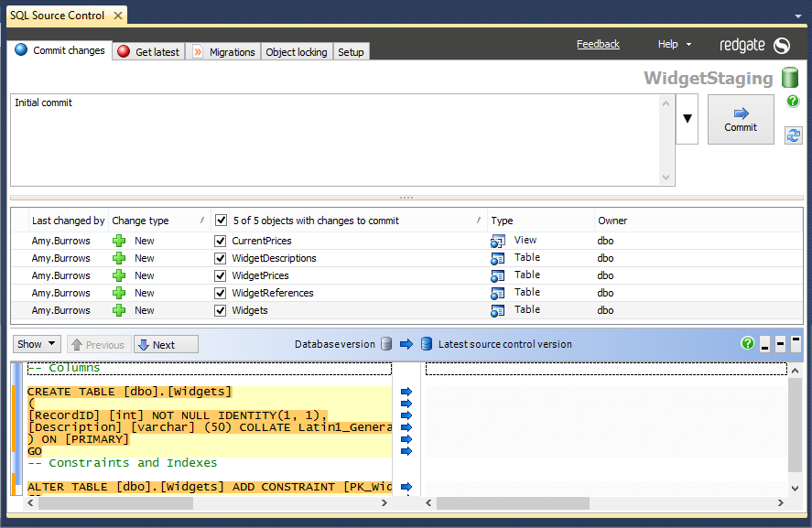The width and height of the screenshot is (812, 528).
Task: Click the WidgetPrices object name
Action: [x=260, y=275]
